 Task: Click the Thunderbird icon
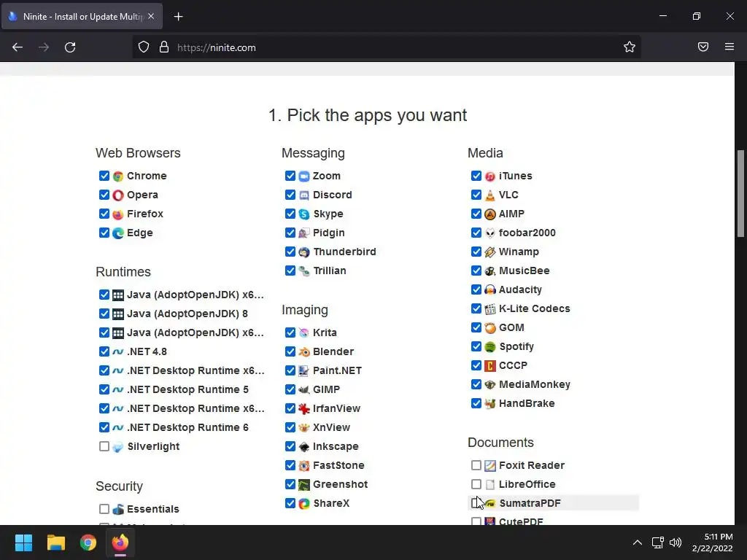click(304, 252)
